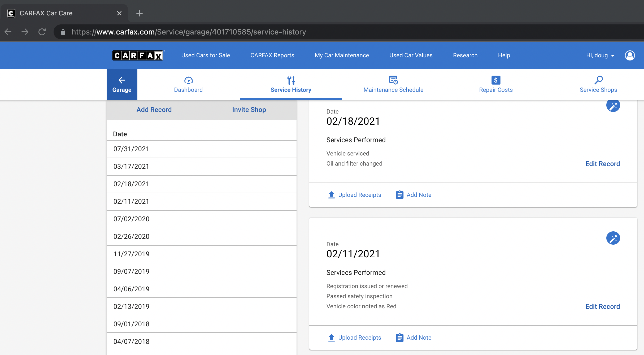Select the 04/06/2019 date row

click(x=202, y=289)
